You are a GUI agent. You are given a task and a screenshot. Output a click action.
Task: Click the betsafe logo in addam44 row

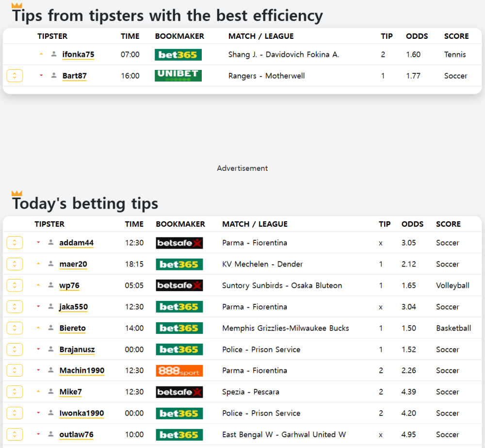(179, 243)
